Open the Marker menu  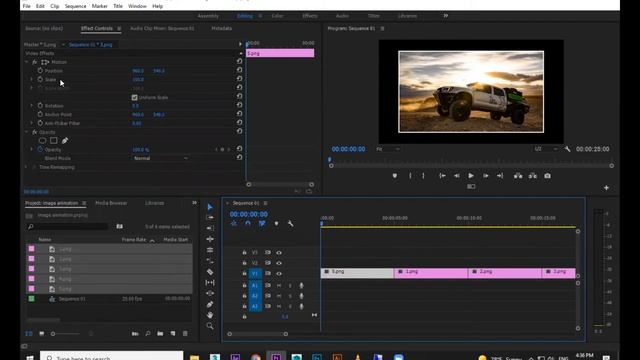click(x=100, y=6)
